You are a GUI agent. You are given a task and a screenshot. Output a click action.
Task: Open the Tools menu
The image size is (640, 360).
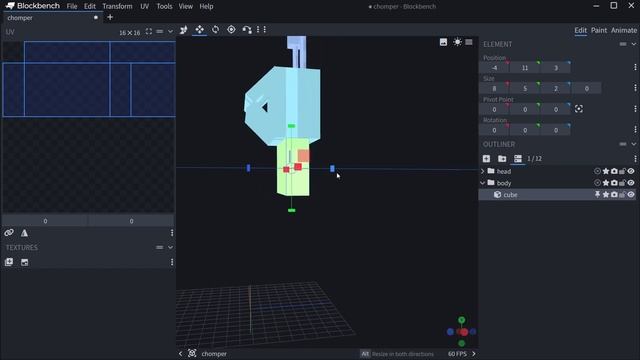[x=164, y=6]
